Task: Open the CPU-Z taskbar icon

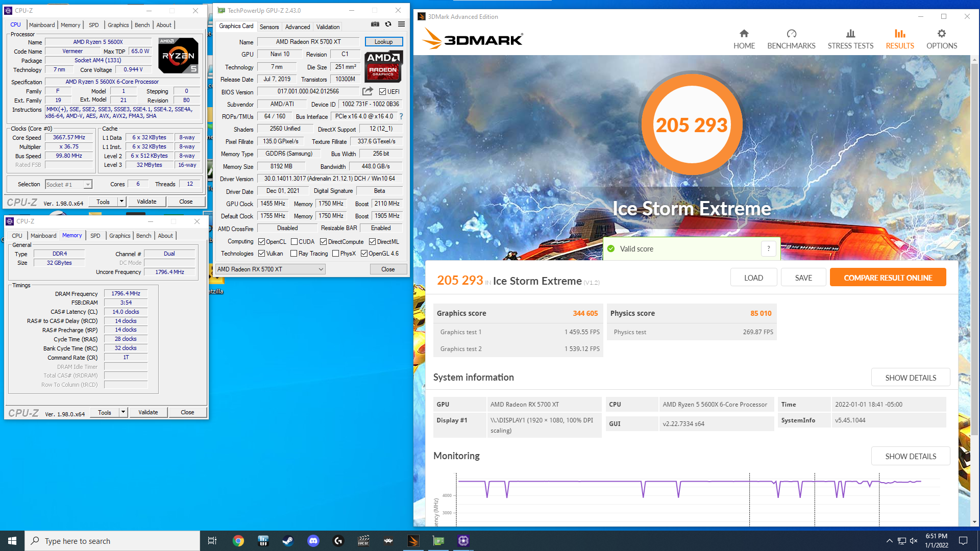Action: pos(463,541)
